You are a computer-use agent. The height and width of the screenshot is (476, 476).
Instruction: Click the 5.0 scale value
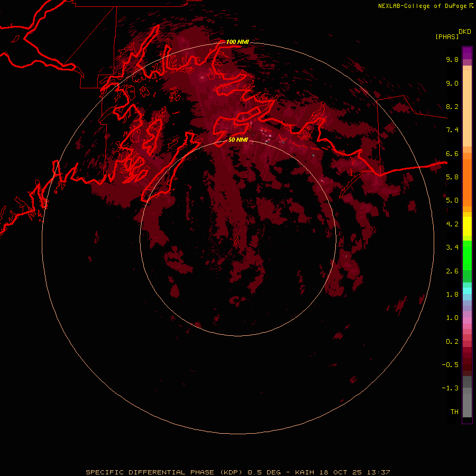pos(452,200)
